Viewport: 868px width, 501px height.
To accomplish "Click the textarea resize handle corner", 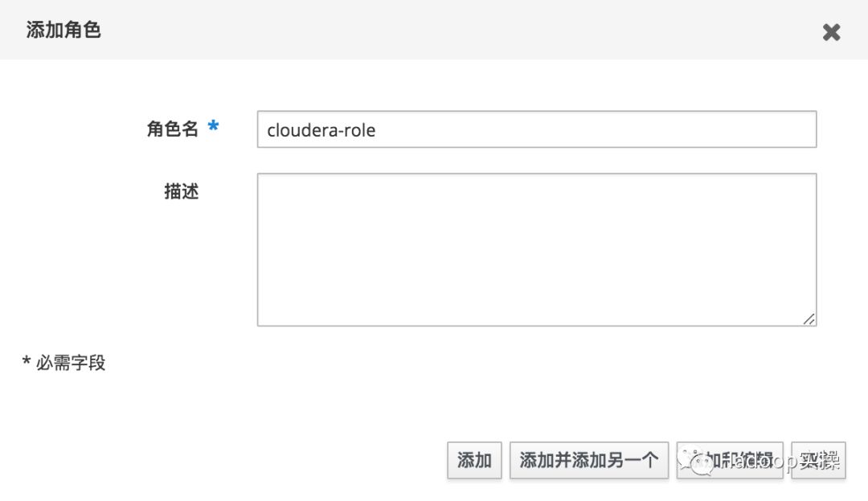I will 809,318.
